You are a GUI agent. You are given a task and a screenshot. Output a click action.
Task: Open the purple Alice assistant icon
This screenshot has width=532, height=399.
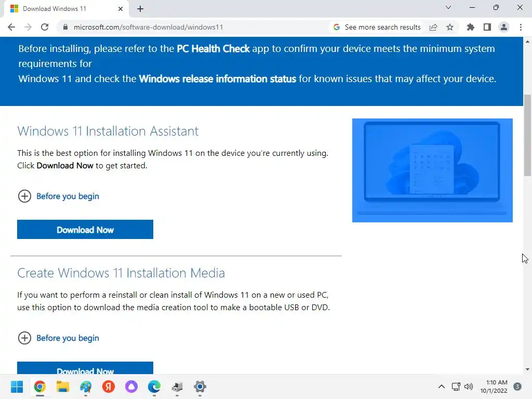pyautogui.click(x=131, y=387)
